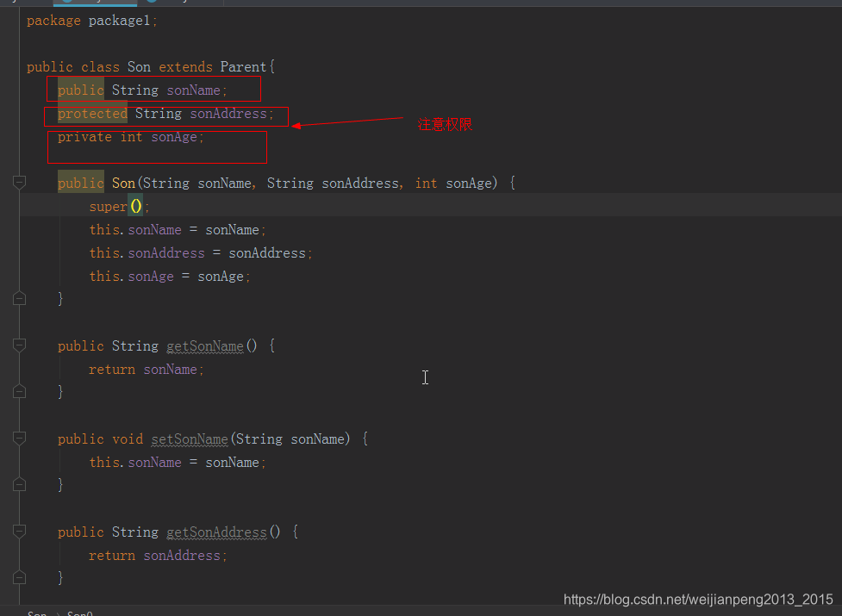Click 'Parent' in the class declaration
Screen dimensions: 842x616
243,67
